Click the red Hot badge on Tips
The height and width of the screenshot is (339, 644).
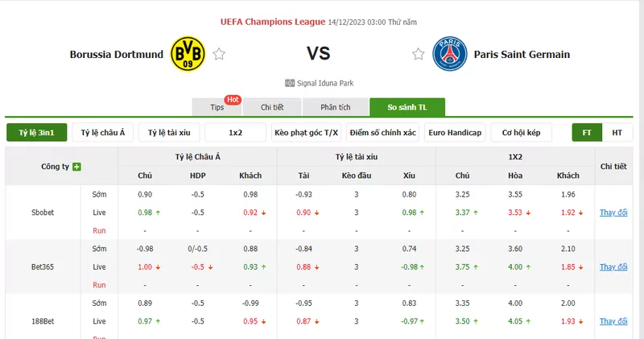tap(233, 100)
